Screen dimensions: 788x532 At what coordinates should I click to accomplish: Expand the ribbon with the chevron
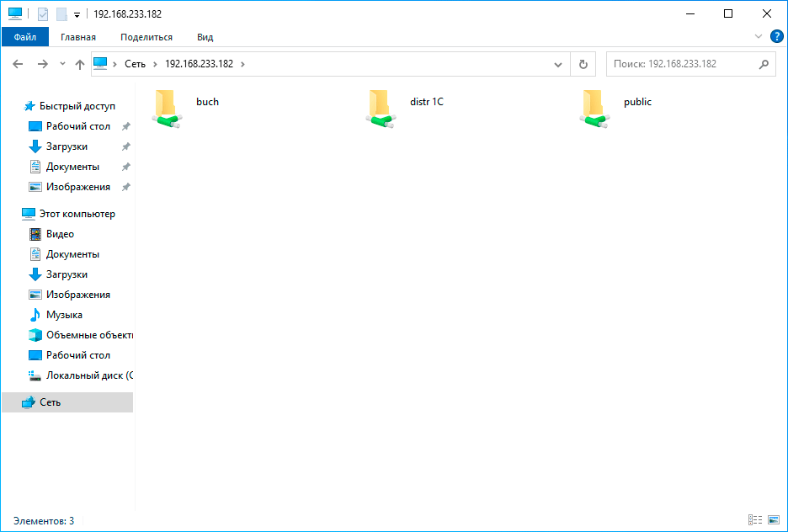point(759,37)
